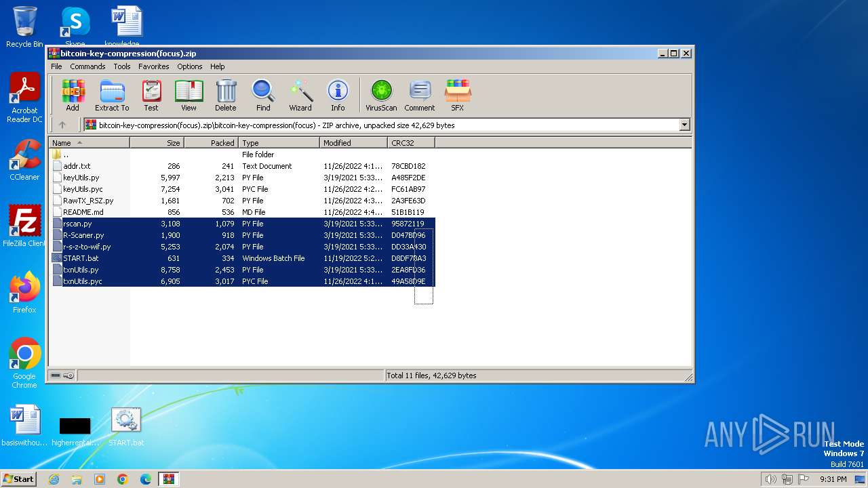The image size is (868, 488).
Task: Expand the archive path dropdown arrow
Action: (684, 125)
